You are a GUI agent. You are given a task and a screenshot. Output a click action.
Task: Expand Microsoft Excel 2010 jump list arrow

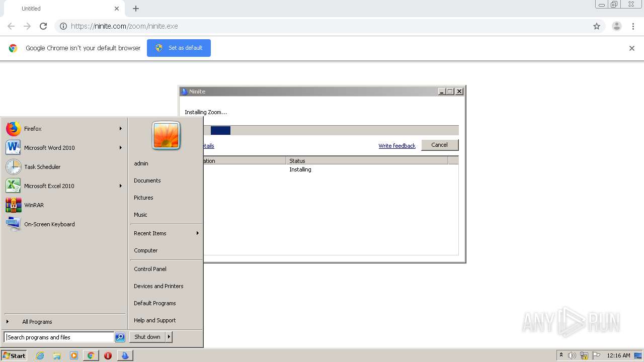[x=121, y=186]
